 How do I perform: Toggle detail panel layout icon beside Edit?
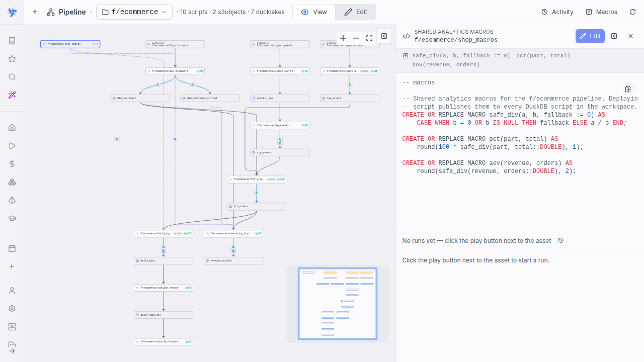pos(614,36)
